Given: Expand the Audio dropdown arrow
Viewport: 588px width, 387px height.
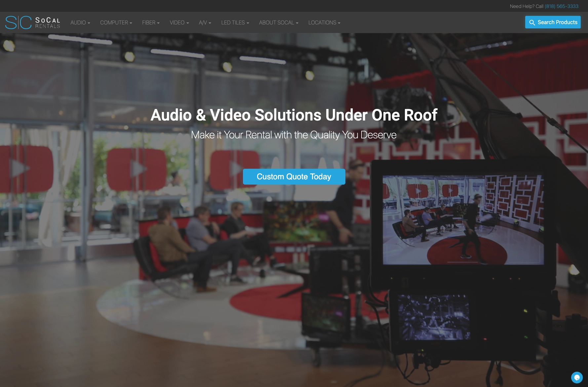Looking at the screenshot, I should pyautogui.click(x=89, y=23).
